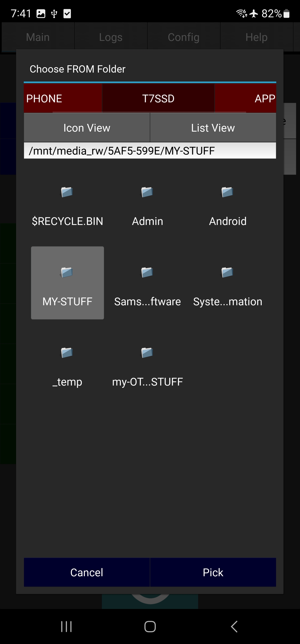
Task: Switch to the T7SSD storage tab
Action: pyautogui.click(x=158, y=98)
